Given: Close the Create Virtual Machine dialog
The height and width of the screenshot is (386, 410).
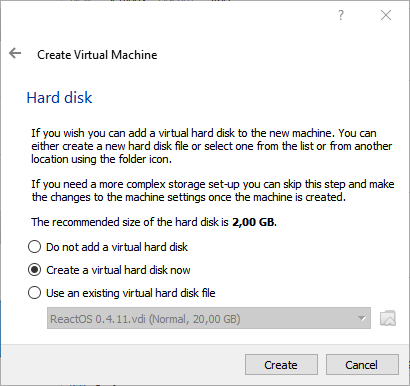Looking at the screenshot, I should 386,15.
